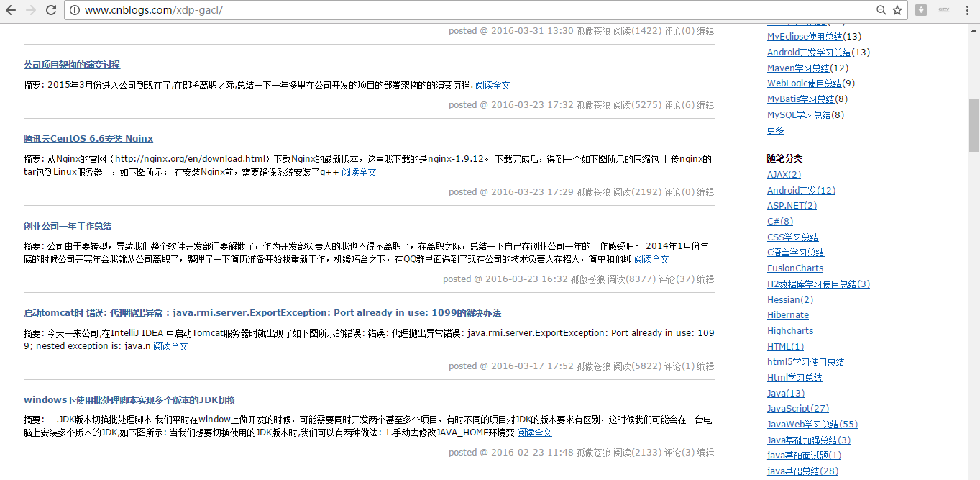Open category CSS学习总结
Viewport: 980px width, 480px height.
click(792, 237)
